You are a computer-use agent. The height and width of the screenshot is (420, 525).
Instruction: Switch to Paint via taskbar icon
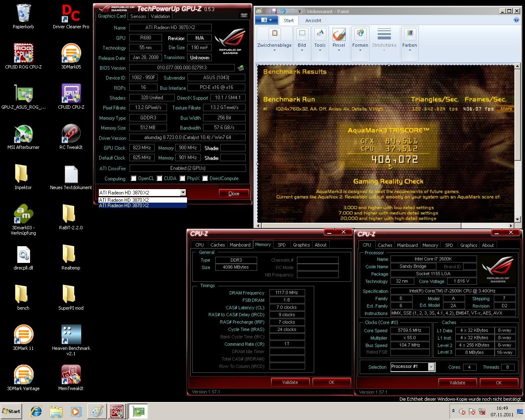(x=97, y=411)
